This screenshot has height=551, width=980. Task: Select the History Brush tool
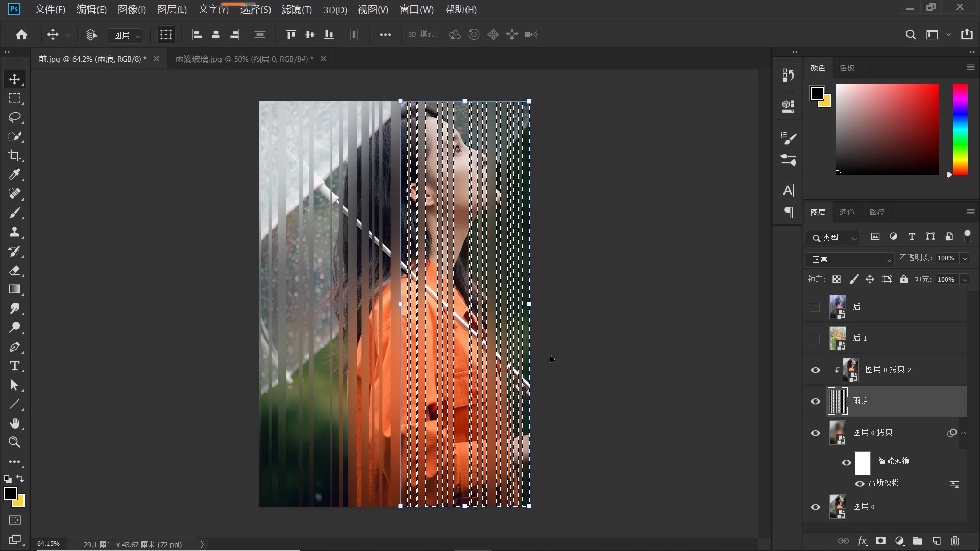click(x=14, y=251)
